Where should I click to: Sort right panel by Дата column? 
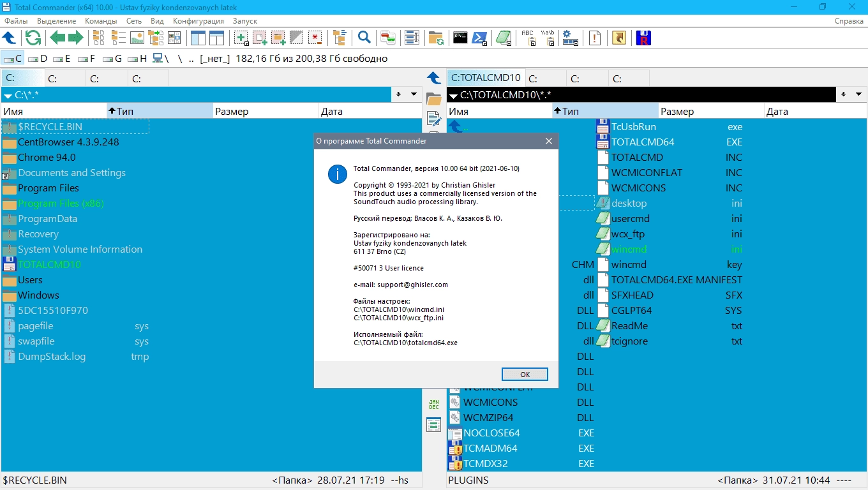pyautogui.click(x=816, y=111)
